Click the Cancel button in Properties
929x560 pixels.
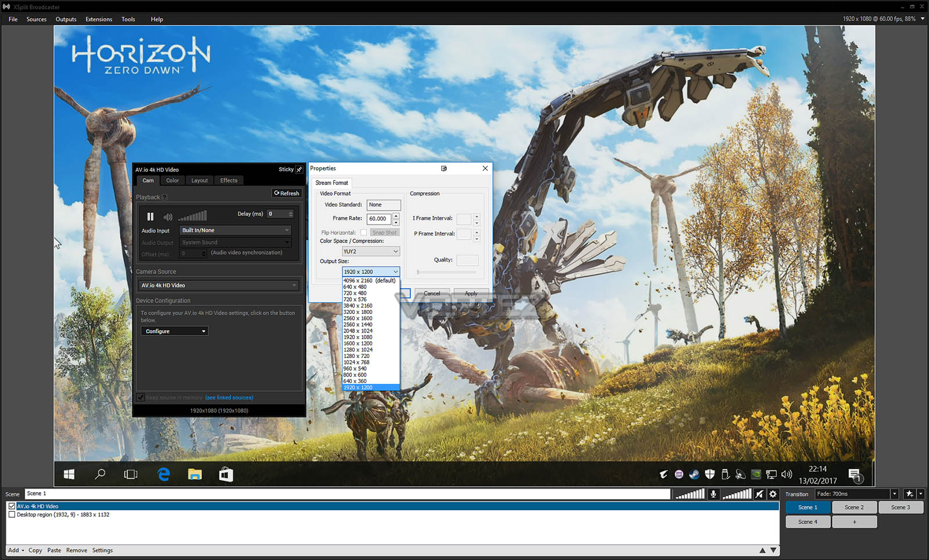pyautogui.click(x=432, y=294)
